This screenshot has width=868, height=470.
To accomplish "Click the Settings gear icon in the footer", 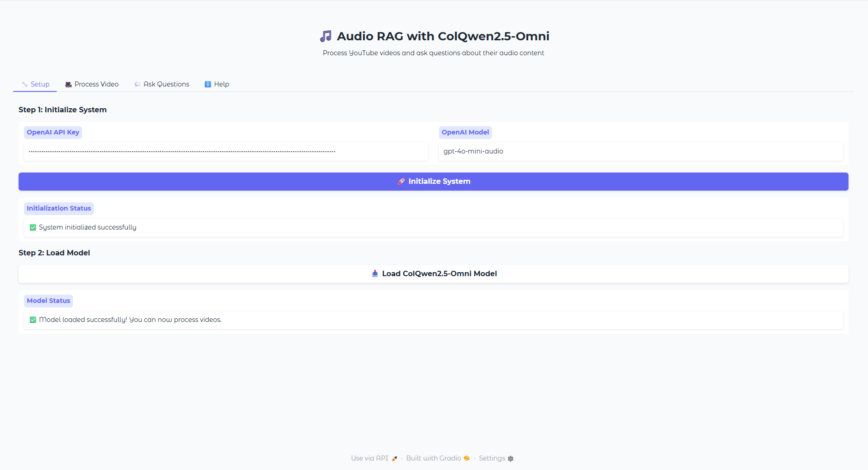I will coord(511,458).
